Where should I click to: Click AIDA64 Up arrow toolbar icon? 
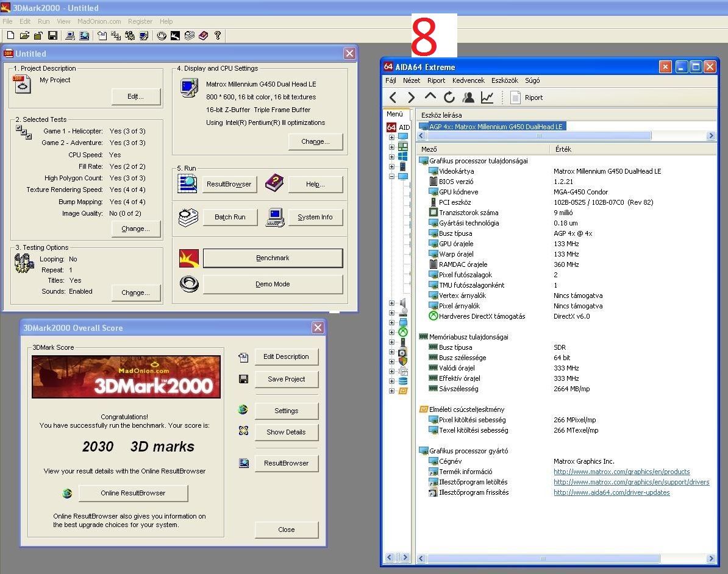click(x=430, y=96)
